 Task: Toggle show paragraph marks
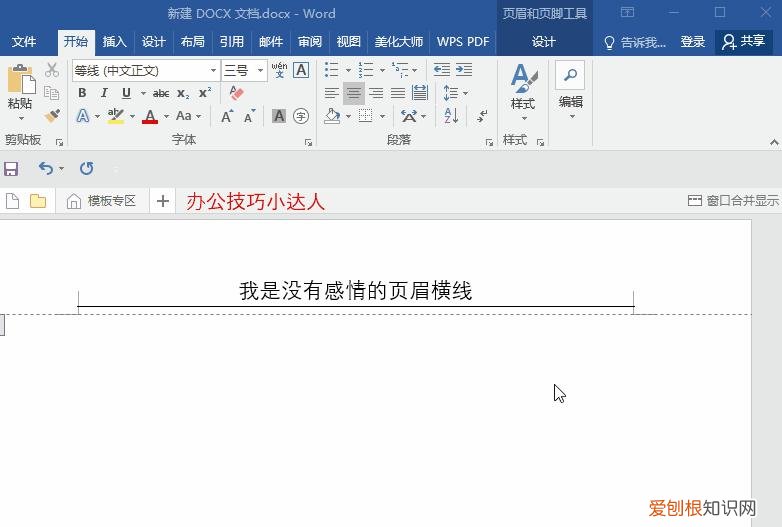(x=482, y=116)
